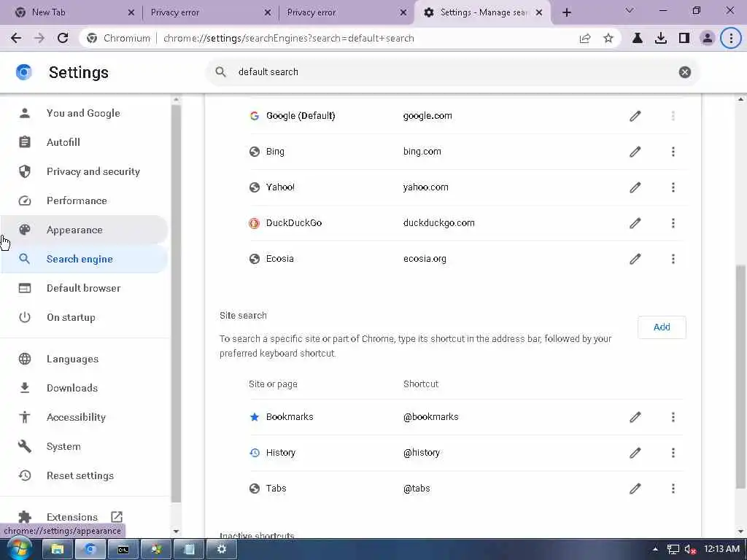Open more actions for Yahoo!
Viewport: 747px width, 560px height.
pyautogui.click(x=673, y=187)
